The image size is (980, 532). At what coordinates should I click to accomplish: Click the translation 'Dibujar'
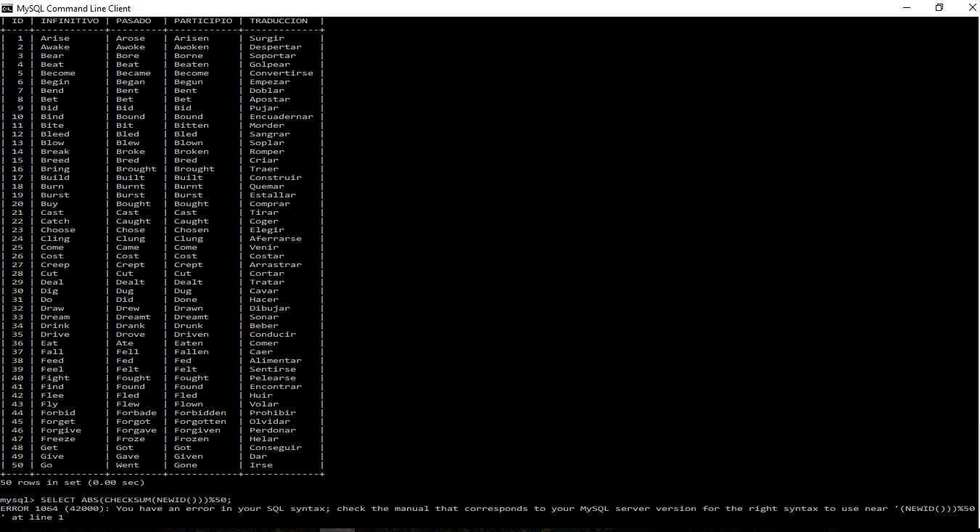(270, 308)
